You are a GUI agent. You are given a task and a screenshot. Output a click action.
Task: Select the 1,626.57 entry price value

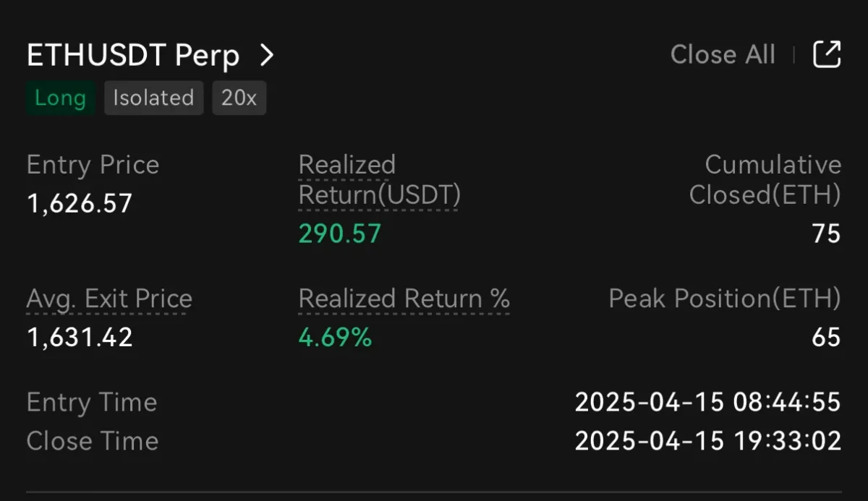[80, 204]
